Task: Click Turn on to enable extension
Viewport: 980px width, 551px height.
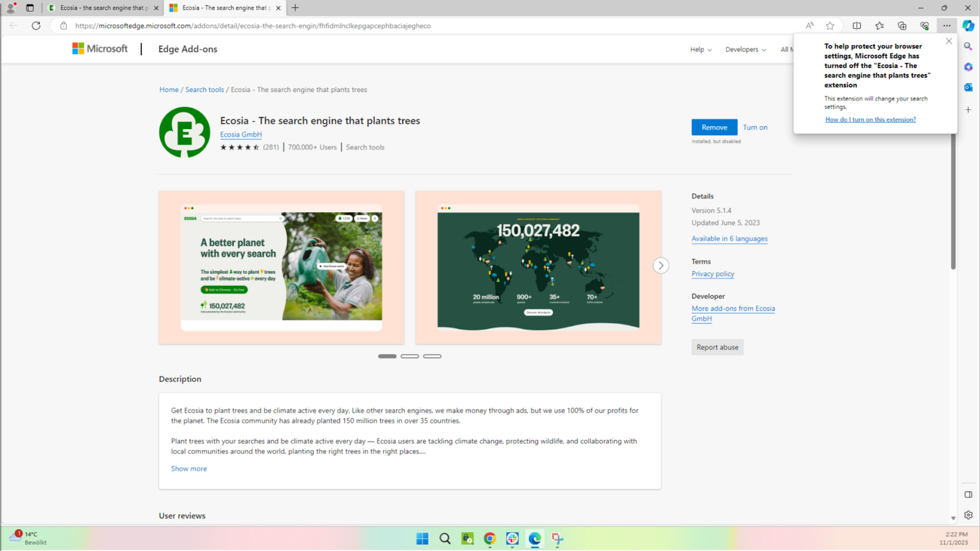Action: (x=755, y=127)
